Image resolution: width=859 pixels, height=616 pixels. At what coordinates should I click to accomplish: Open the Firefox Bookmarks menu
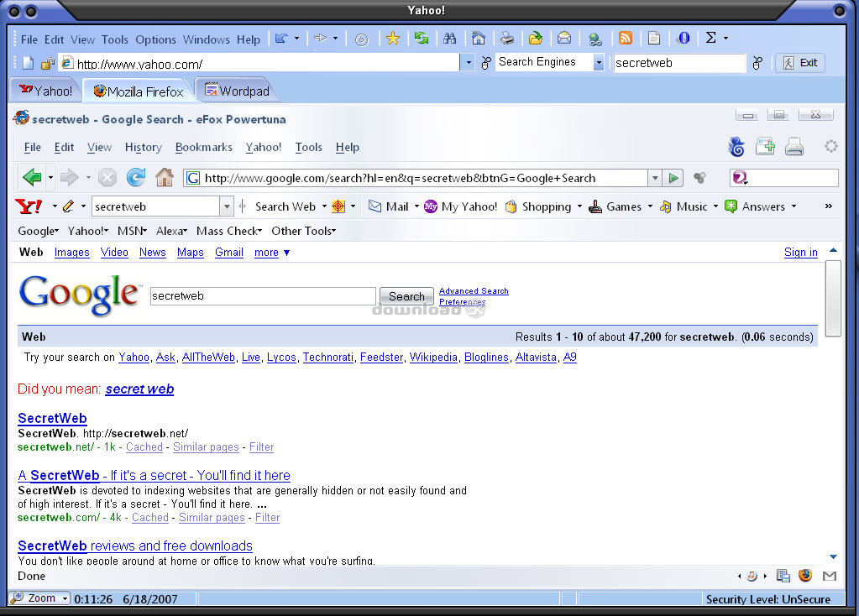click(204, 148)
